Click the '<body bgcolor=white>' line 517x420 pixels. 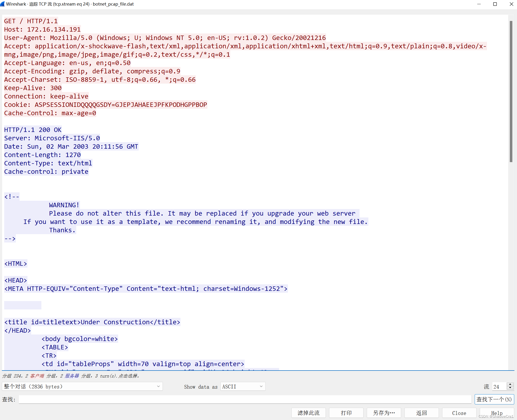point(80,339)
